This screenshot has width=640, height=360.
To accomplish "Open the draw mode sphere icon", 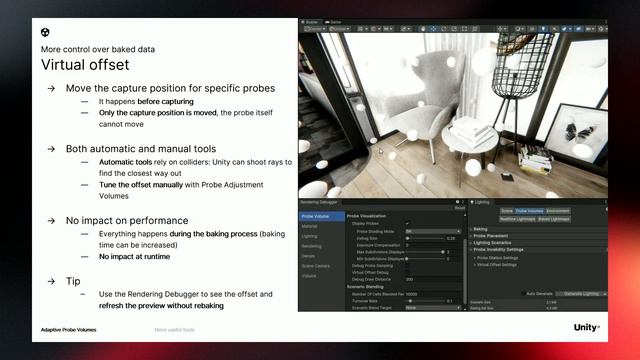I will click(518, 29).
